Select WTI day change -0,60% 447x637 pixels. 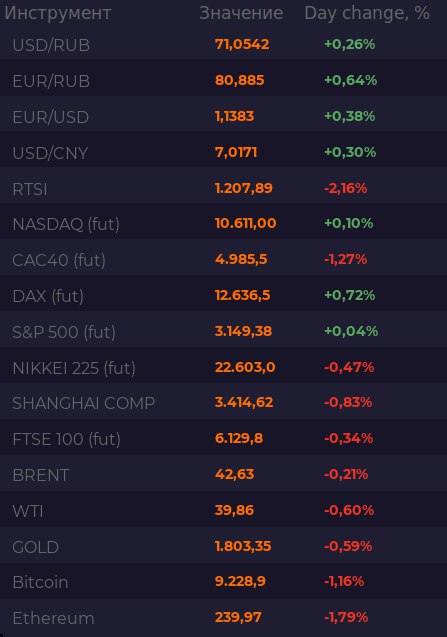pyautogui.click(x=349, y=510)
